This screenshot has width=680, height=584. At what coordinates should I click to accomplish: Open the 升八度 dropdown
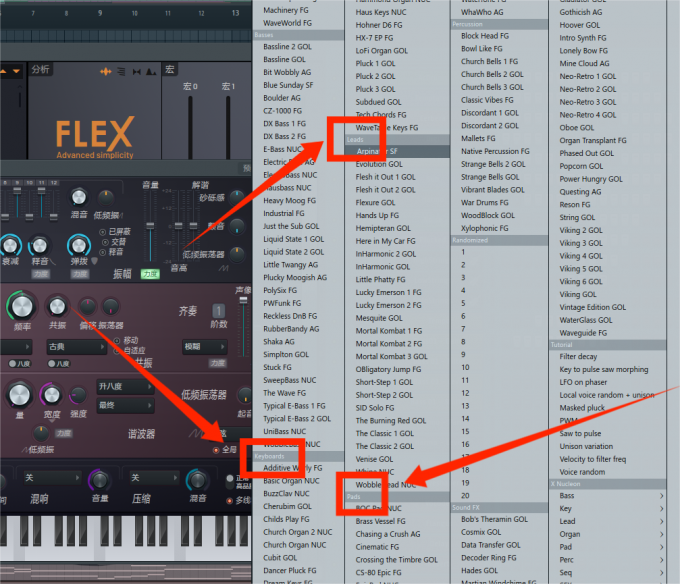click(x=125, y=386)
